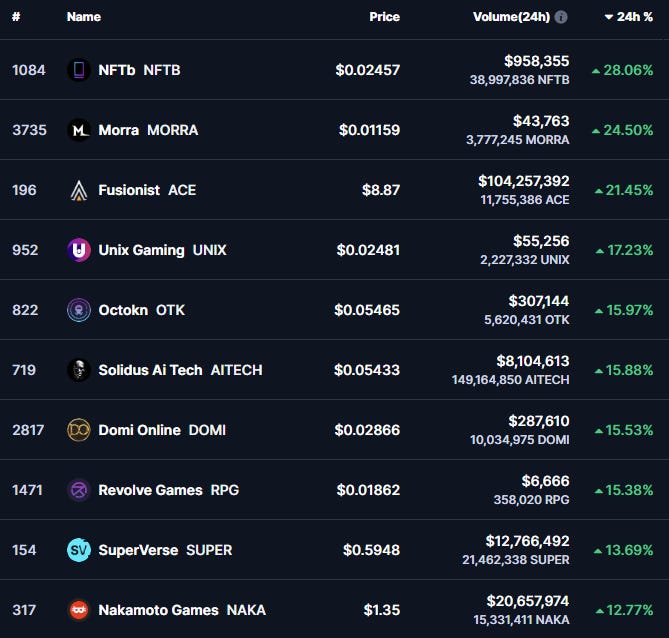Image resolution: width=669 pixels, height=638 pixels.
Task: Click the 38,997,836 NFTB volume amount
Action: click(x=520, y=80)
